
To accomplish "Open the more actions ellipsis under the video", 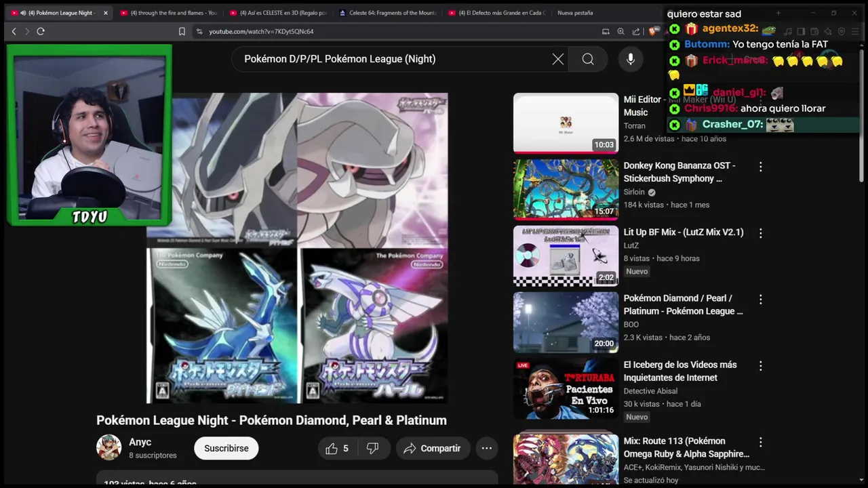I will click(x=487, y=448).
